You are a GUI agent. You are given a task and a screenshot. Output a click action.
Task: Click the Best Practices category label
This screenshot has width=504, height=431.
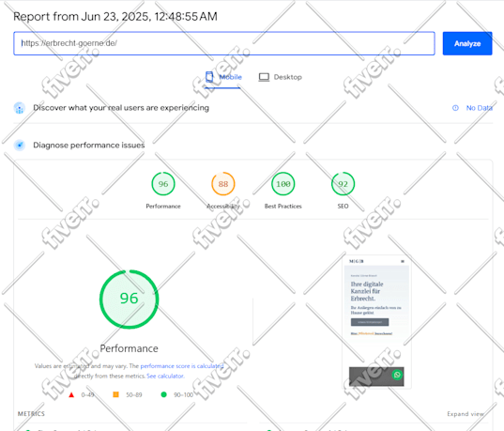click(283, 207)
